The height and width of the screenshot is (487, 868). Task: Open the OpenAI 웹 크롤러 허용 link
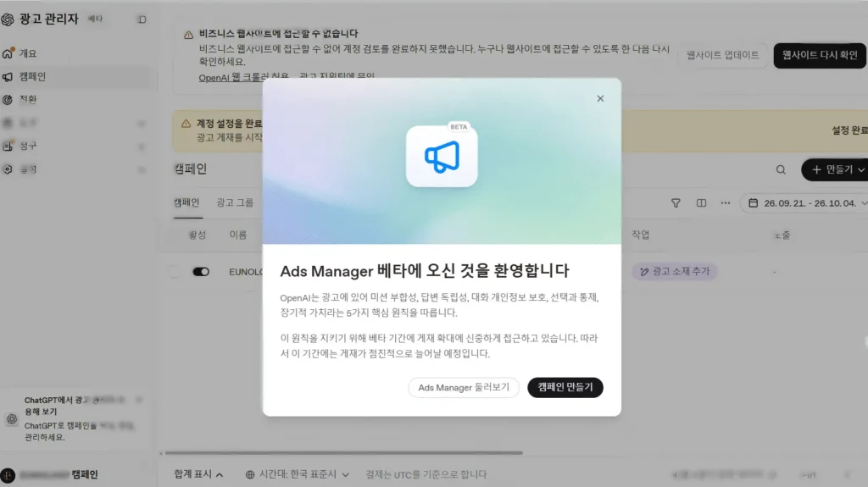[x=243, y=77]
